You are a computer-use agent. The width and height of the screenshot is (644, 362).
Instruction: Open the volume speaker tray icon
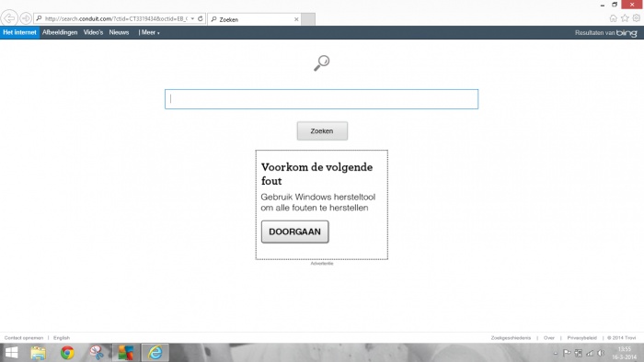[601, 353]
